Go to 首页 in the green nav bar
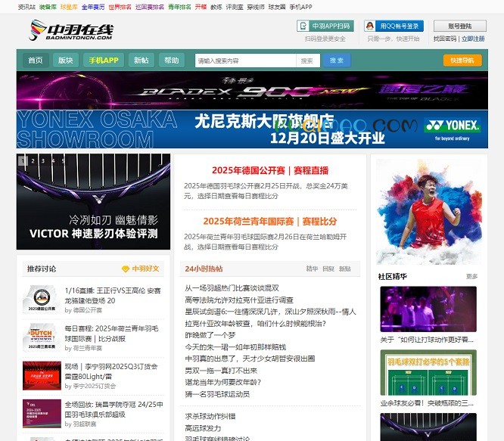Viewport: 504px width, 441px height. click(x=36, y=60)
